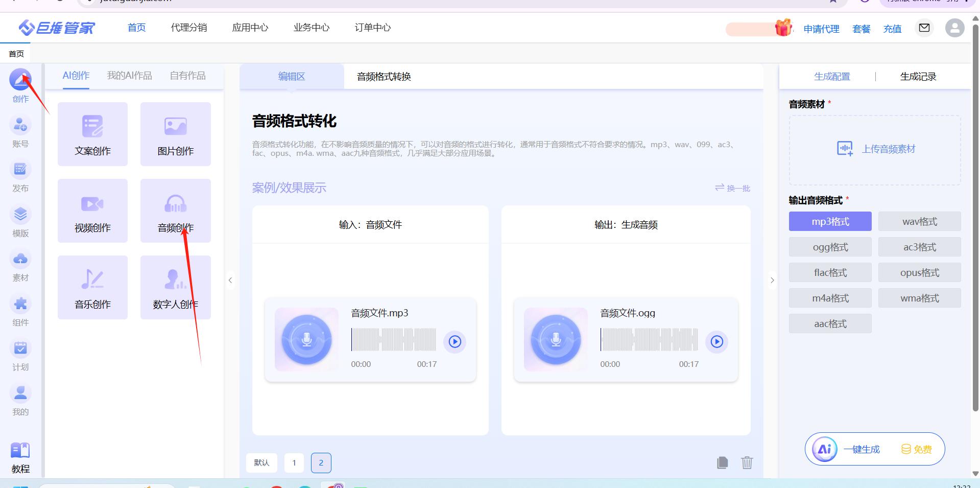This screenshot has width=980, height=488.
Task: Open the 组件 puzzle icon
Action: [x=20, y=304]
